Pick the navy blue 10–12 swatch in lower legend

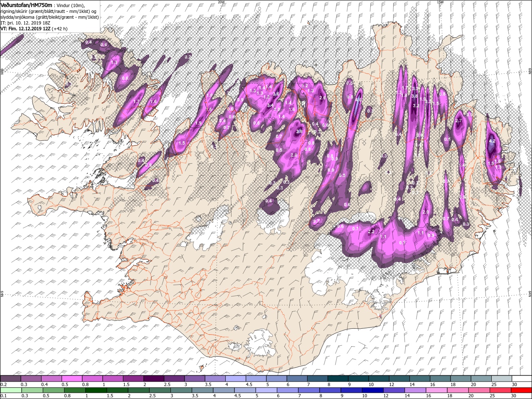click(372, 390)
